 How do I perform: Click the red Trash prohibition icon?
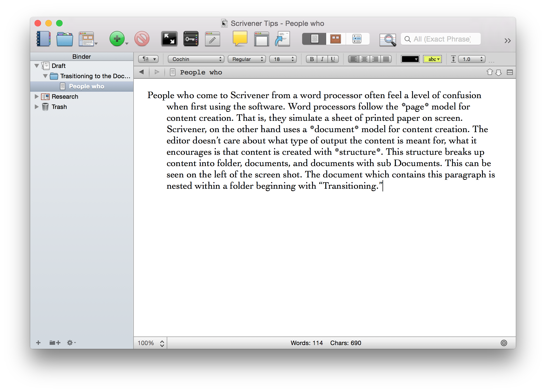click(x=142, y=39)
